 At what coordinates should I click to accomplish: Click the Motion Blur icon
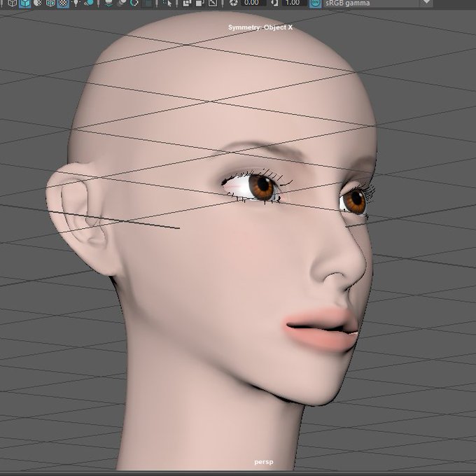121,3
